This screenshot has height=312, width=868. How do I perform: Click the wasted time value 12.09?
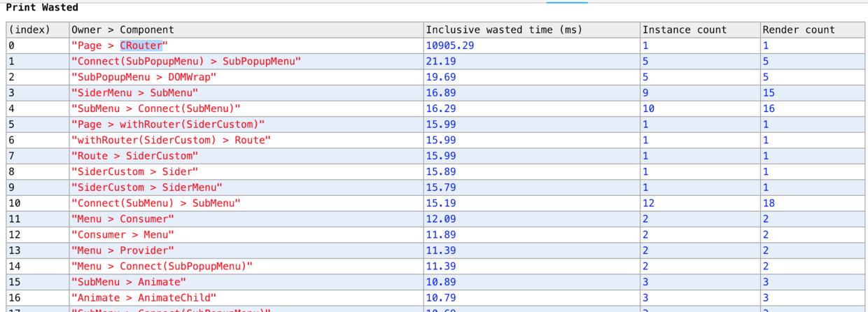(441, 219)
